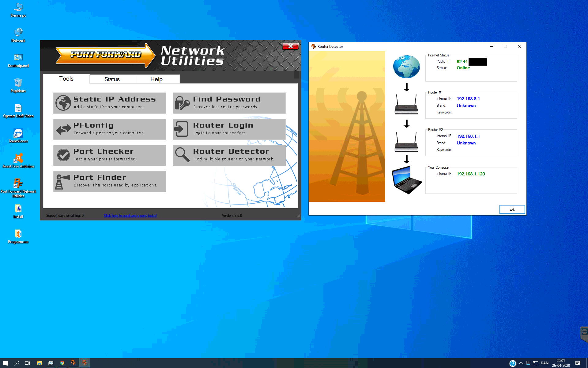Close the Network Utilities window with red X

pyautogui.click(x=291, y=46)
